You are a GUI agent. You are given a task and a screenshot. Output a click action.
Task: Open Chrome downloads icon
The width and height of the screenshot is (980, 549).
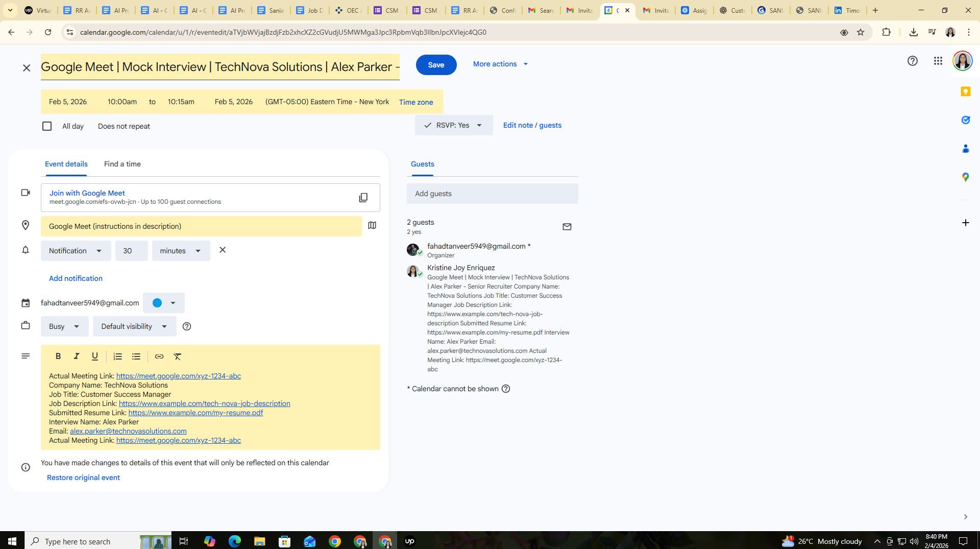point(914,32)
